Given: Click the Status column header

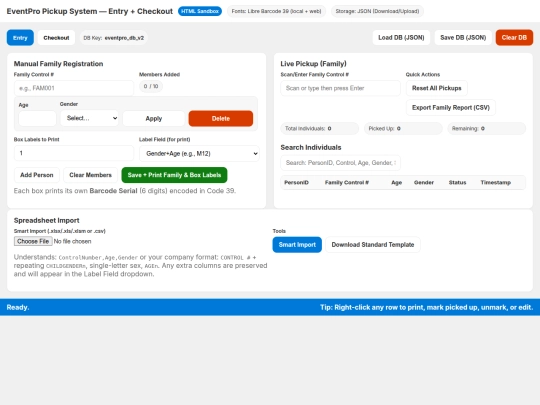Looking at the screenshot, I should tap(457, 183).
